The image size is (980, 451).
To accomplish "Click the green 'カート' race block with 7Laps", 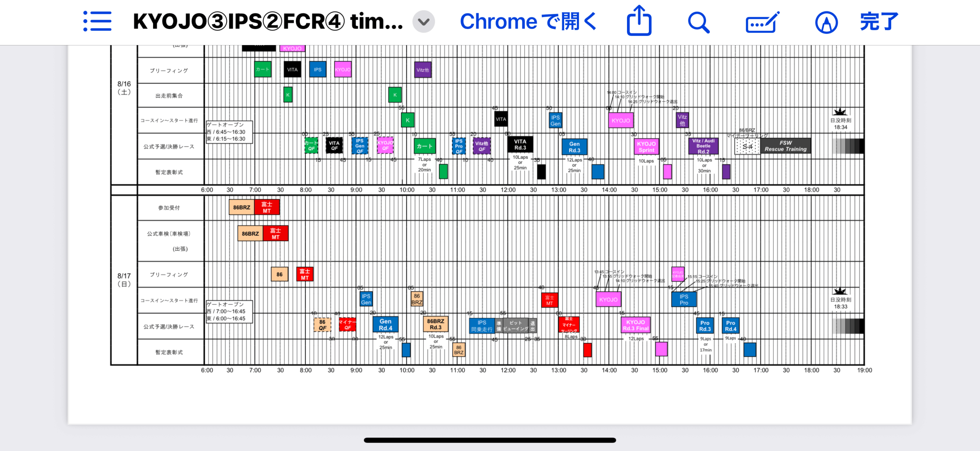I will coord(425,146).
